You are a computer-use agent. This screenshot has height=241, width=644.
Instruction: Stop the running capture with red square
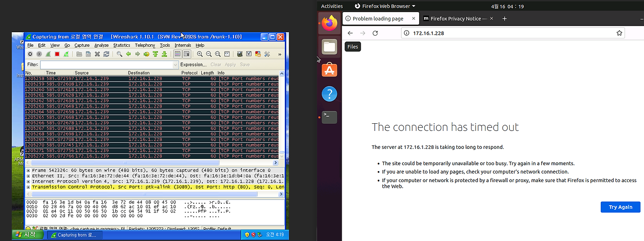(57, 54)
